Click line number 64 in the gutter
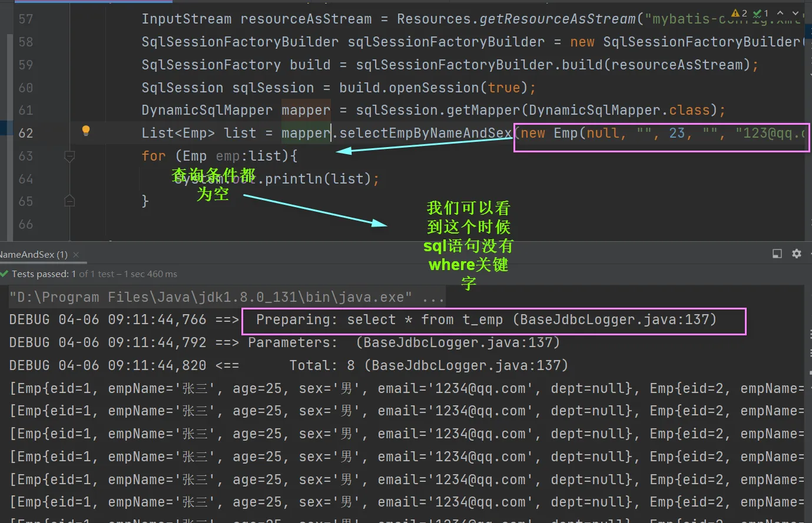The image size is (812, 523). pyautogui.click(x=26, y=179)
